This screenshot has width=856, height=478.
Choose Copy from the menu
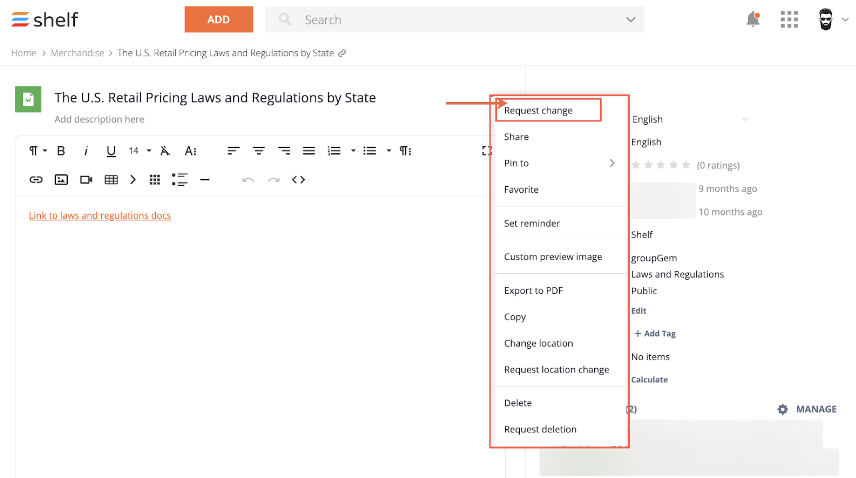click(x=515, y=317)
